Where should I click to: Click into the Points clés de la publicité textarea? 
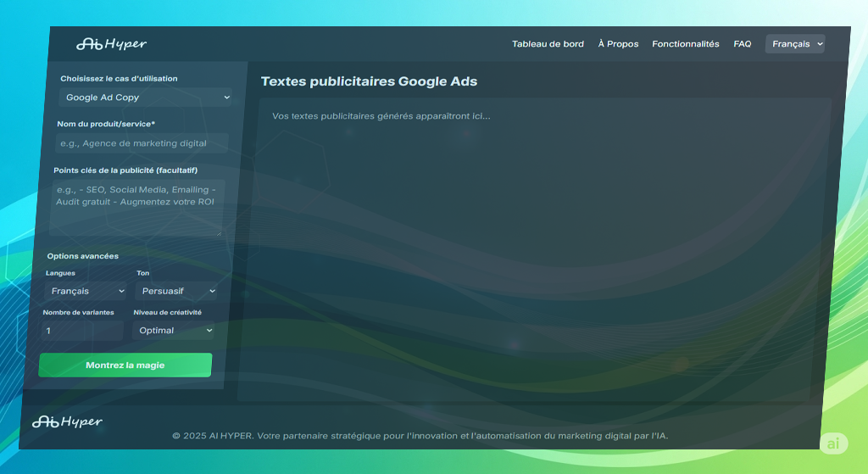[x=136, y=206]
